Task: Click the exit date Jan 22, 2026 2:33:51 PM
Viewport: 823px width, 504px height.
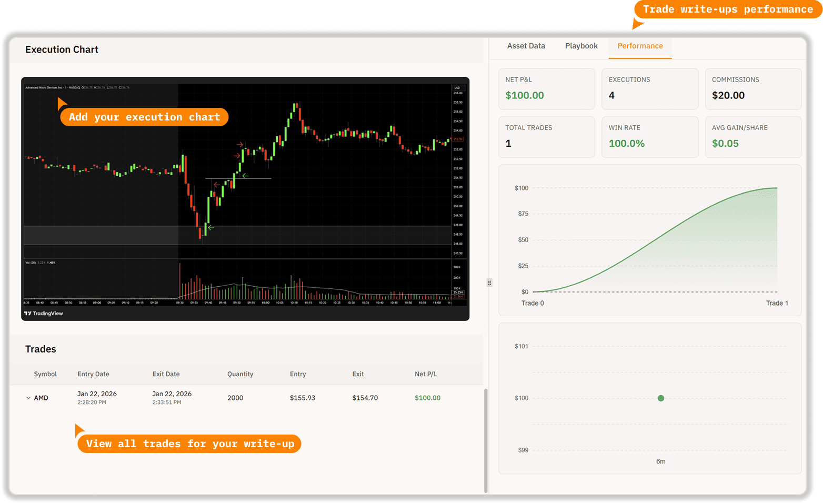Action: pos(172,398)
